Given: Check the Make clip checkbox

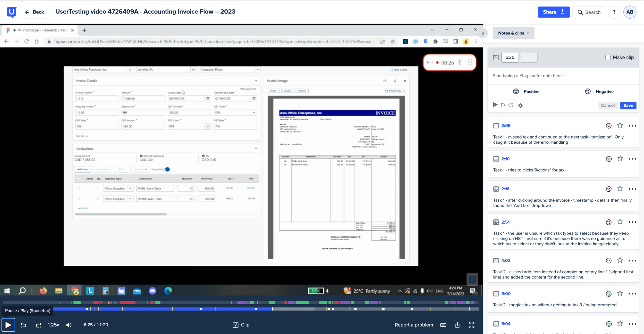Looking at the screenshot, I should 608,58.
